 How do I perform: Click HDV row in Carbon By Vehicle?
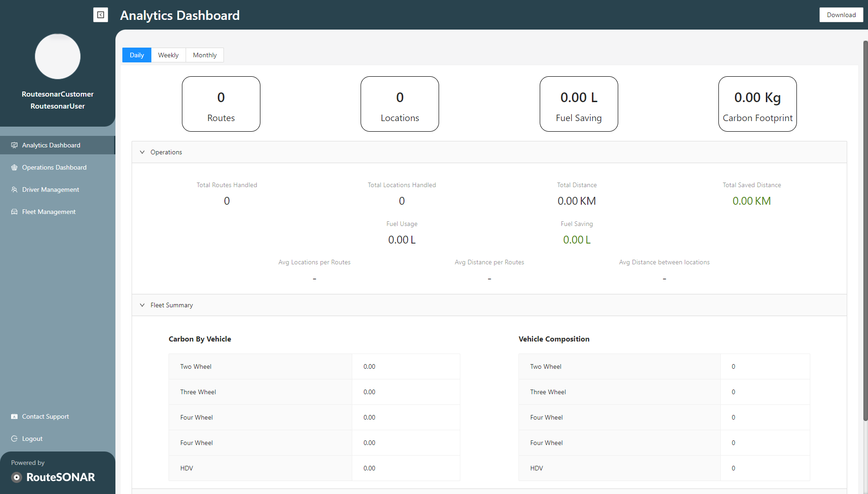pos(314,468)
